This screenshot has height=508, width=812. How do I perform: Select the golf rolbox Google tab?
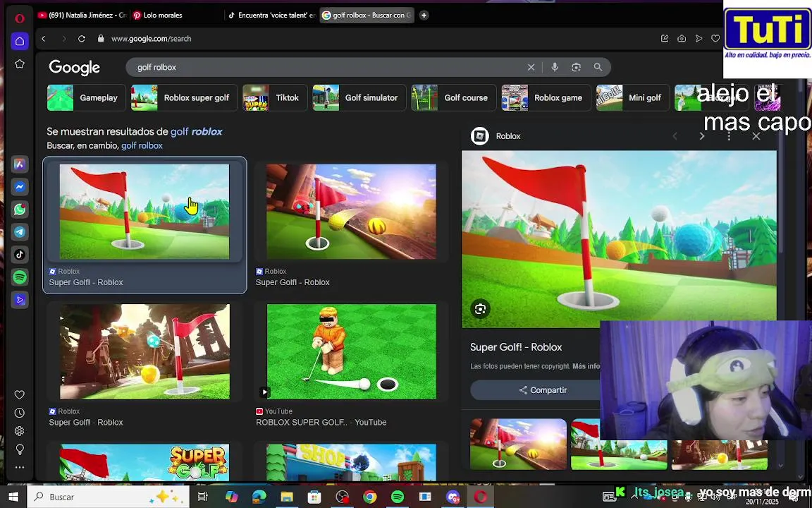click(x=367, y=15)
